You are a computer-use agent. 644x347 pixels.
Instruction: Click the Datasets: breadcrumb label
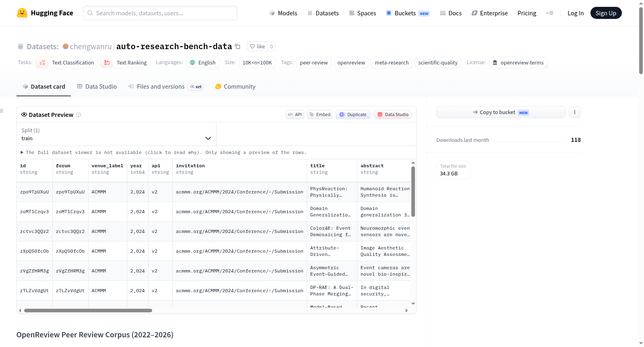(x=43, y=46)
